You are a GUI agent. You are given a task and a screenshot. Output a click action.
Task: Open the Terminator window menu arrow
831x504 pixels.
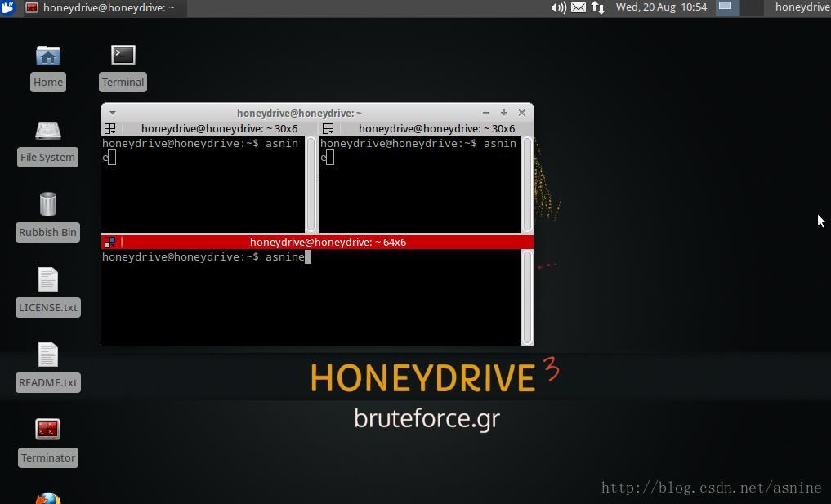113,113
